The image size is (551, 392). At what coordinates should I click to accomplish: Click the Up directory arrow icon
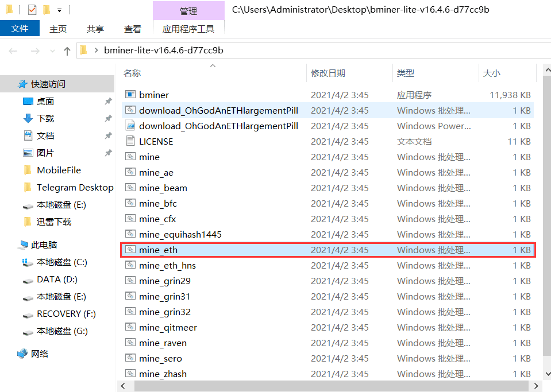tap(67, 51)
